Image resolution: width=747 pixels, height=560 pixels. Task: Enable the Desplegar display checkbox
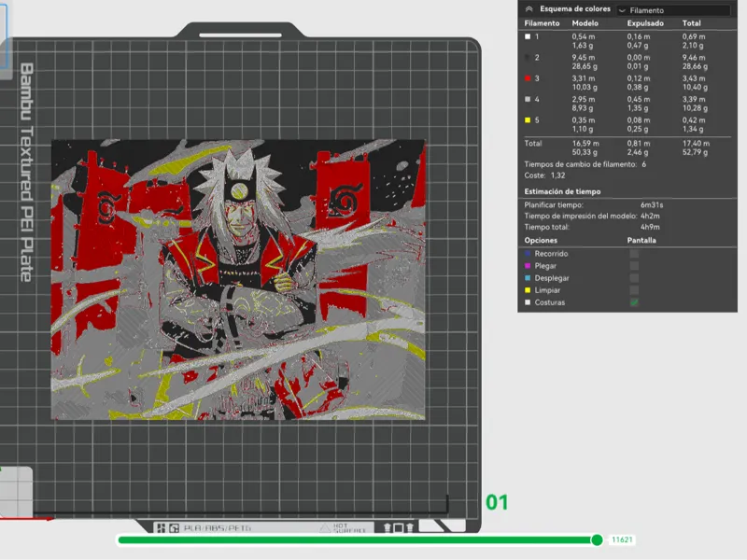(x=634, y=278)
